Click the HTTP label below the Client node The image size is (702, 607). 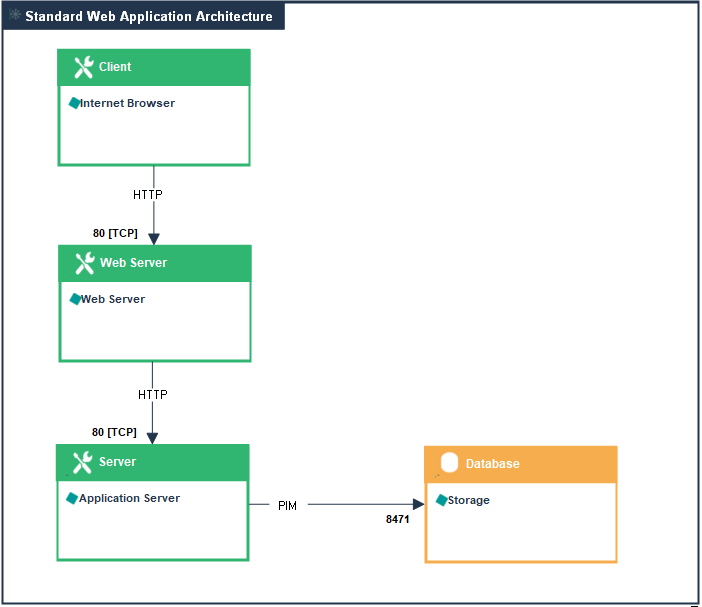click(x=147, y=195)
